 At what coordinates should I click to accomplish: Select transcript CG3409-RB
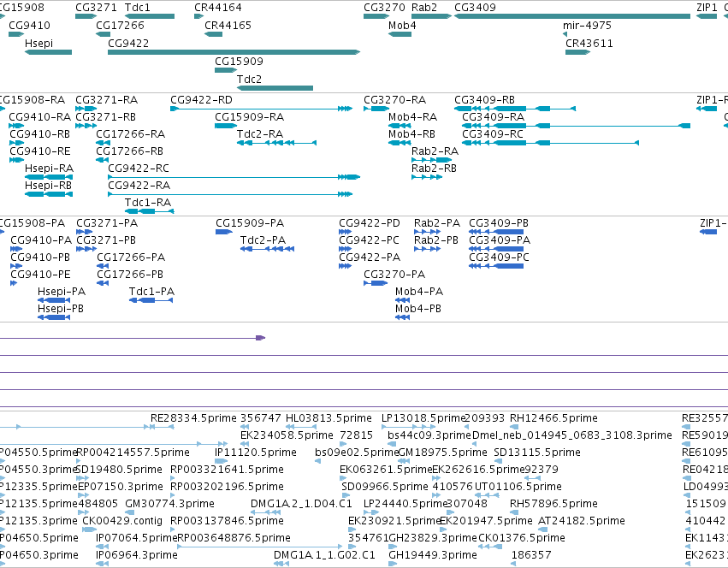click(484, 100)
